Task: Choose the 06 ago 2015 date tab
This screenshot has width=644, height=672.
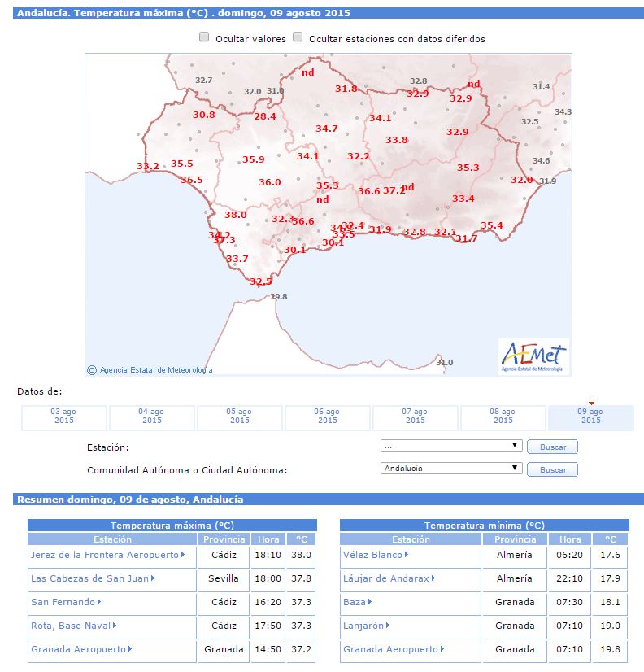Action: pyautogui.click(x=327, y=417)
